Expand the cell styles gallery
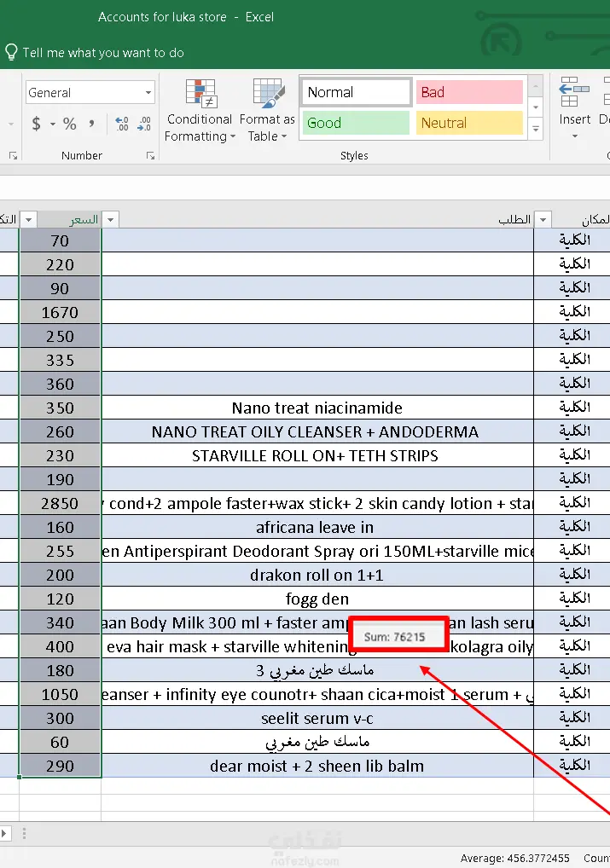This screenshot has height=868, width=610. 536,129
